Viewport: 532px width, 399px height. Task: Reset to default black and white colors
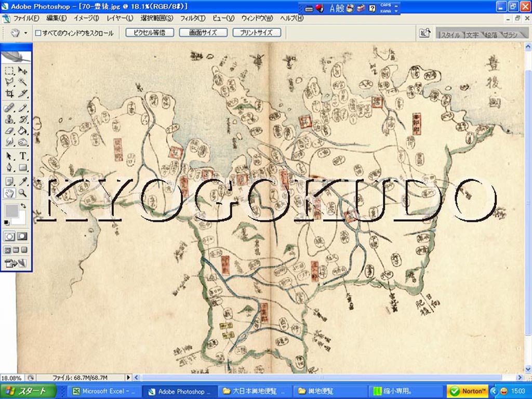click(x=6, y=222)
